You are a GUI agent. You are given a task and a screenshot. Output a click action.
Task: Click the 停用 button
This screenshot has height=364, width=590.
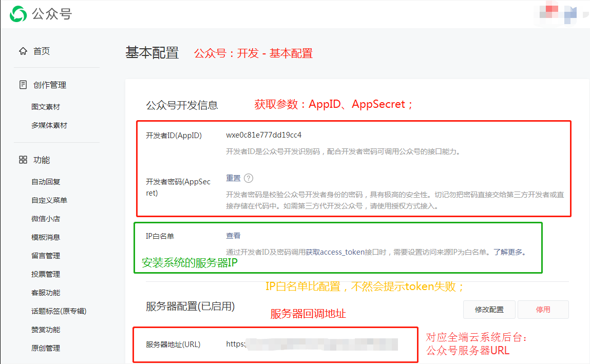543,310
